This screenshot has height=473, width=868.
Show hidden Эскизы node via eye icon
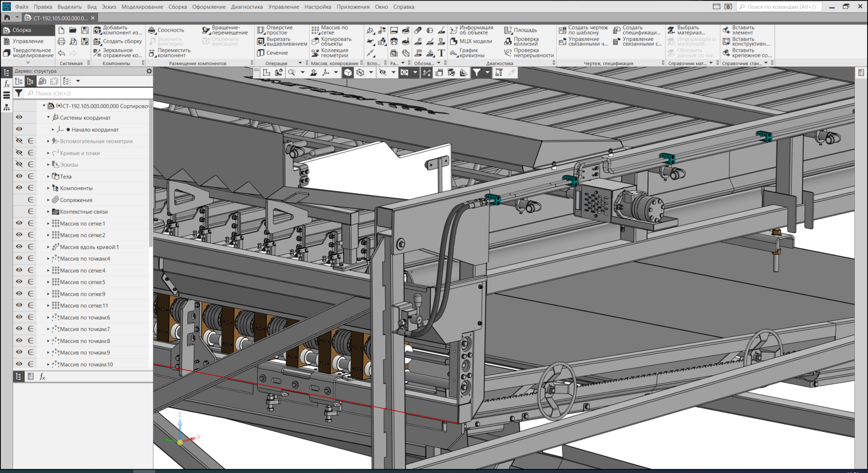(19, 164)
